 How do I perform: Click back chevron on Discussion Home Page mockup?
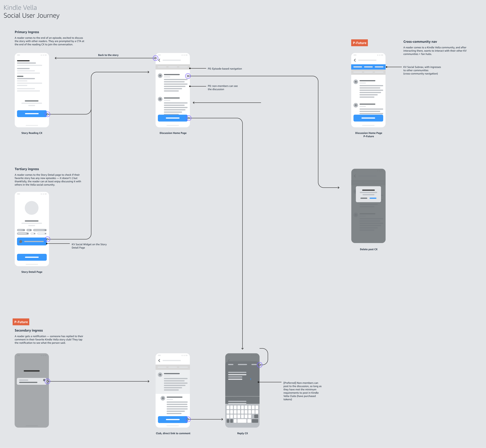159,60
